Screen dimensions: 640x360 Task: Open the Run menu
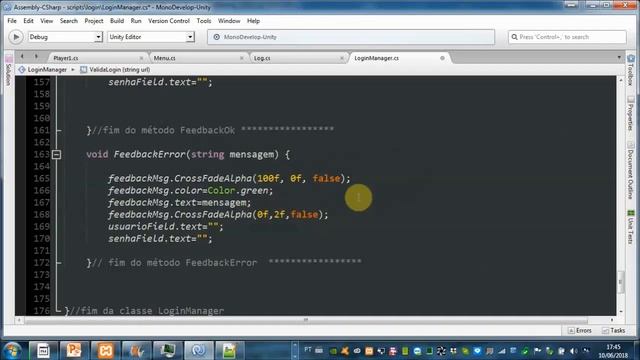[136, 21]
